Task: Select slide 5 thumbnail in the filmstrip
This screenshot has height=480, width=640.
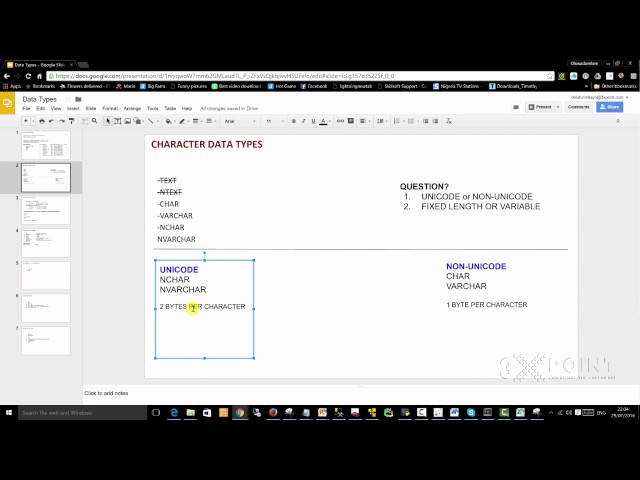Action: point(46,276)
